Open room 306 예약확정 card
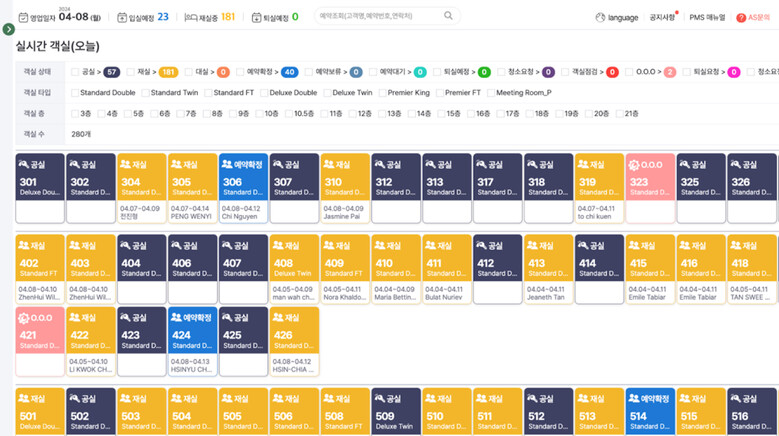779x436 pixels. 243,188
